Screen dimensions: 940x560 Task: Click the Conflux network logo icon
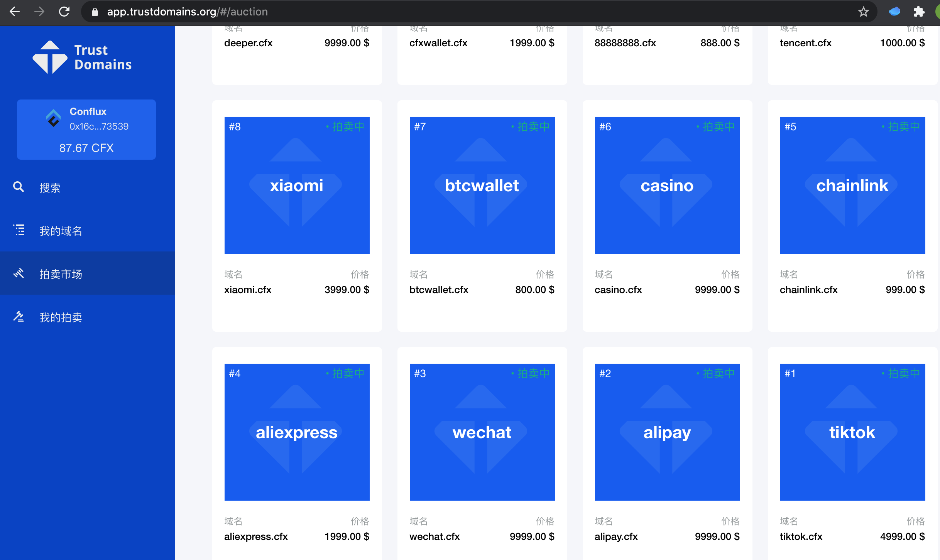[x=54, y=118]
